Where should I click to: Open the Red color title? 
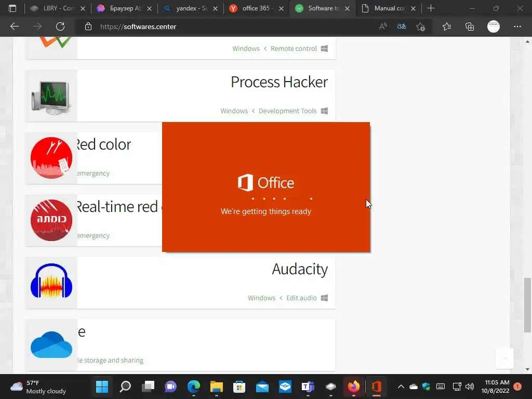(103, 144)
